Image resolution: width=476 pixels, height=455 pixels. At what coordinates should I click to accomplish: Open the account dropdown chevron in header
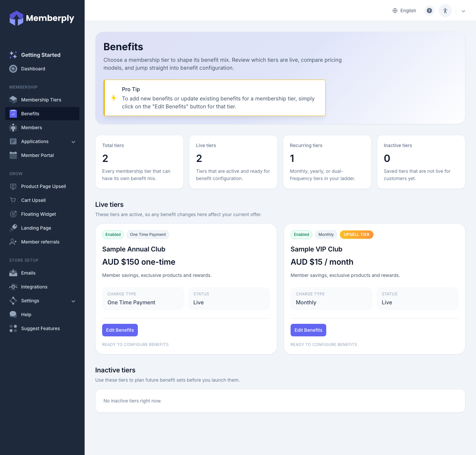463,11
